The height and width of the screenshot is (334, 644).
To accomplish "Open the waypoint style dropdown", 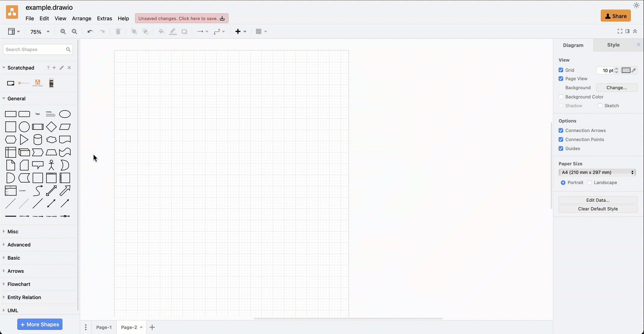I will (219, 32).
